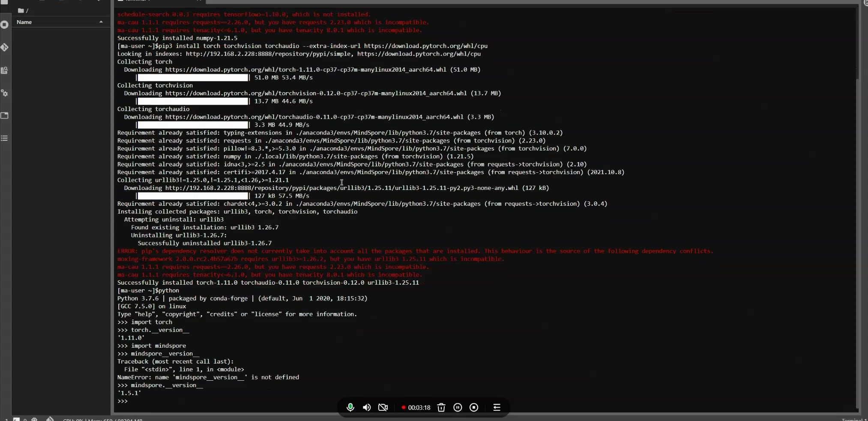Open the table of contents list icon
Image resolution: width=868 pixels, height=421 pixels.
[x=5, y=138]
